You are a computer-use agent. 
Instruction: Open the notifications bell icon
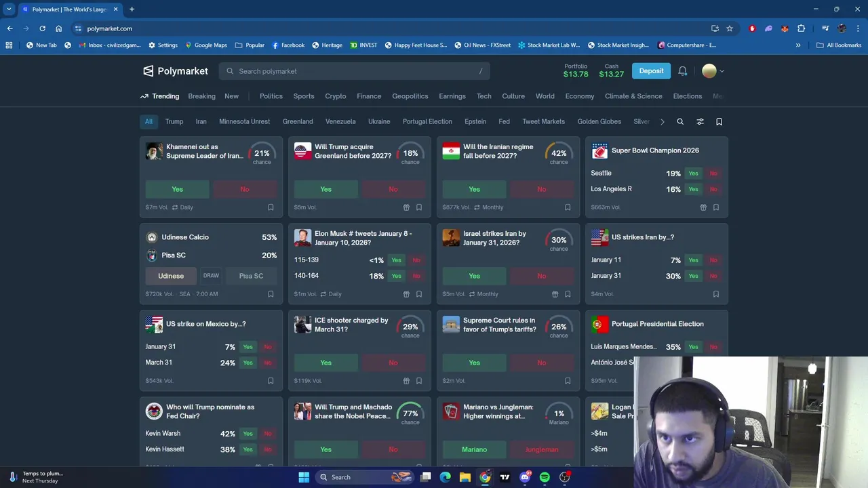(x=683, y=71)
